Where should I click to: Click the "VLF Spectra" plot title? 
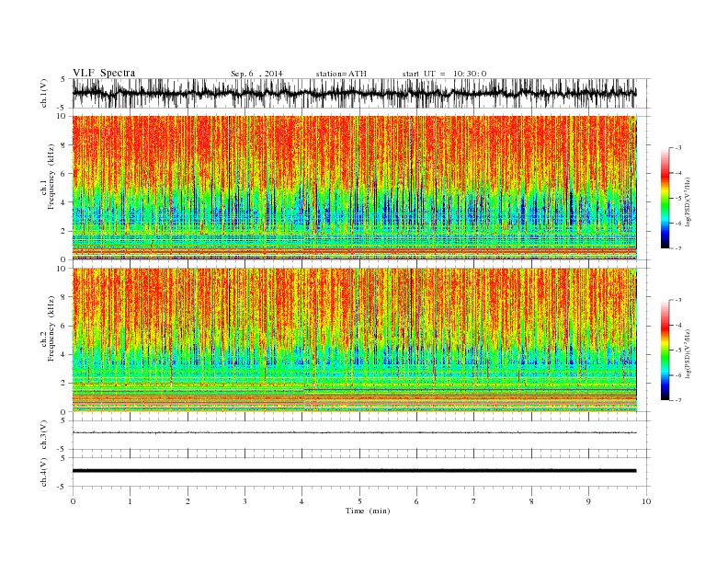(104, 73)
